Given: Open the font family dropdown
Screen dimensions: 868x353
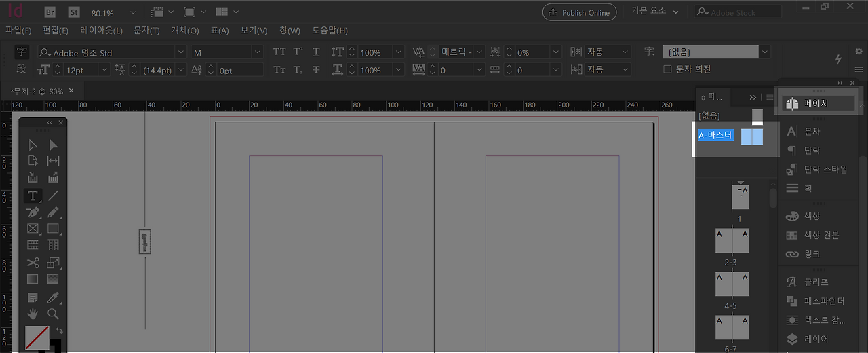Looking at the screenshot, I should 180,52.
